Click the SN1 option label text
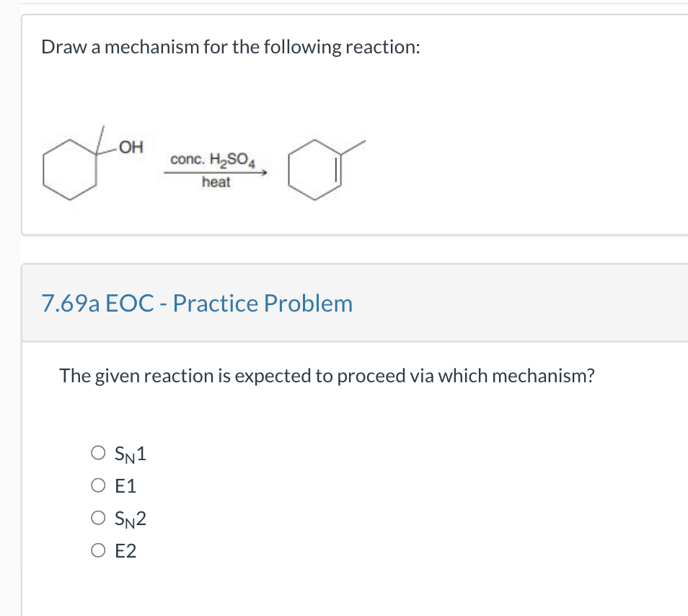The height and width of the screenshot is (616, 688). pos(130,453)
